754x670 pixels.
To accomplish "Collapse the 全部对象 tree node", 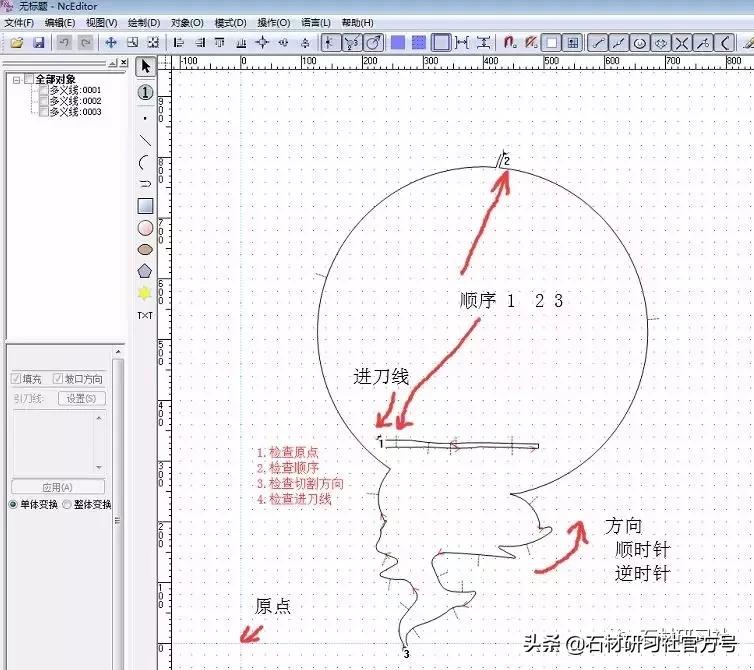I will [17, 79].
